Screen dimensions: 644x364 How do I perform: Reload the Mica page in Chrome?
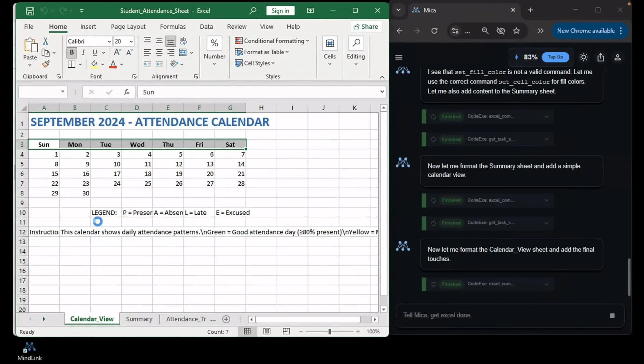tap(434, 31)
